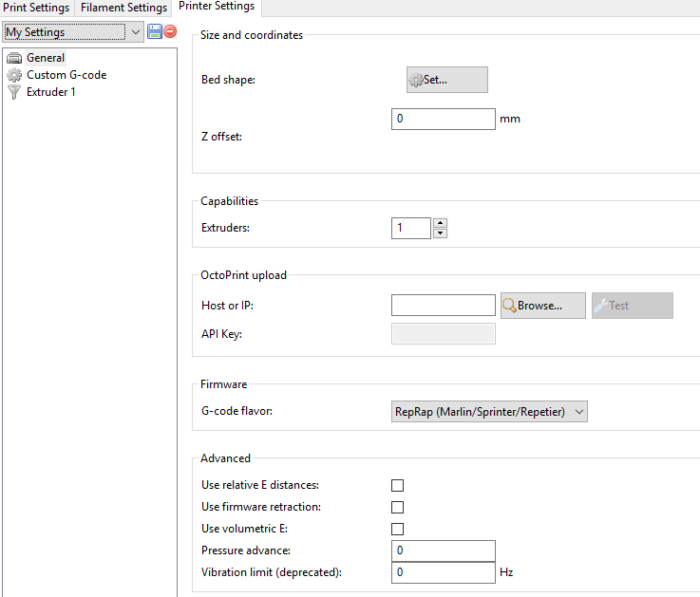
Task: Open the General settings page
Action: [x=46, y=58]
